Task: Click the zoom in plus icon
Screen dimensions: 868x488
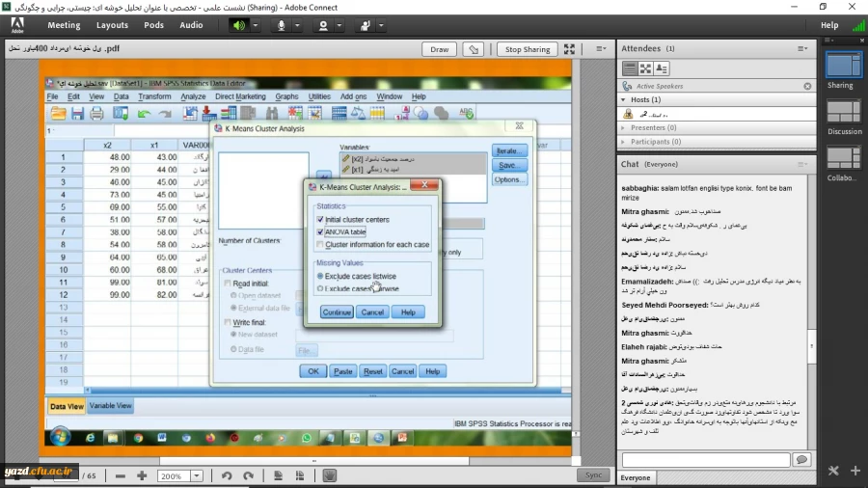Action: [x=142, y=475]
